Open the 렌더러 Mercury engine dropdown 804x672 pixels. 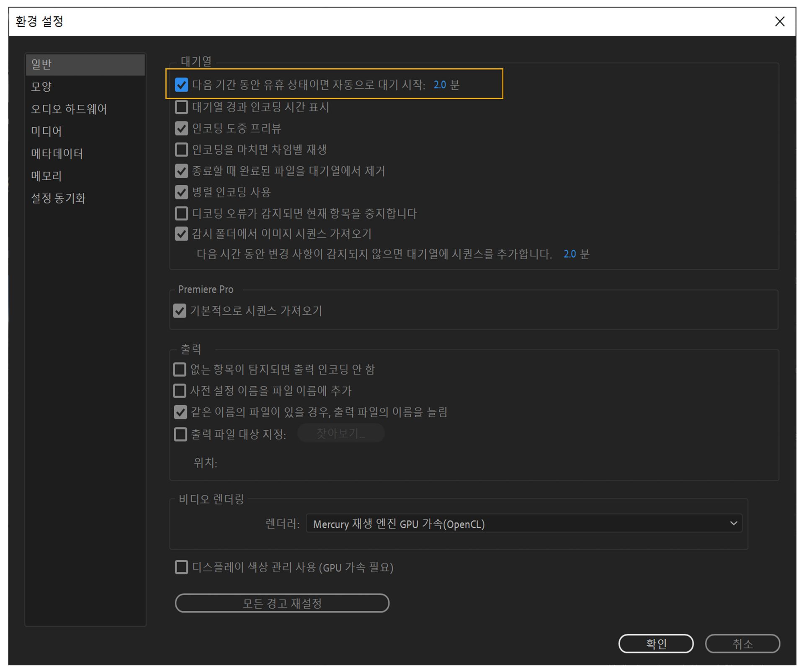[x=523, y=524]
